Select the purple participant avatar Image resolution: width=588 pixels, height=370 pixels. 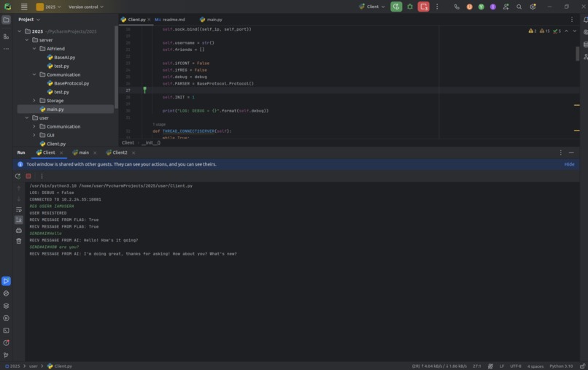pyautogui.click(x=492, y=7)
